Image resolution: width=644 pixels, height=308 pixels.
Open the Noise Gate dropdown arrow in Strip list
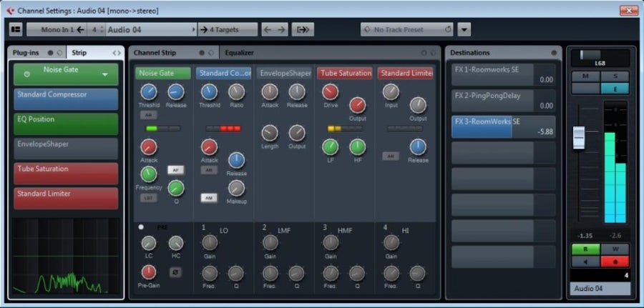(104, 74)
